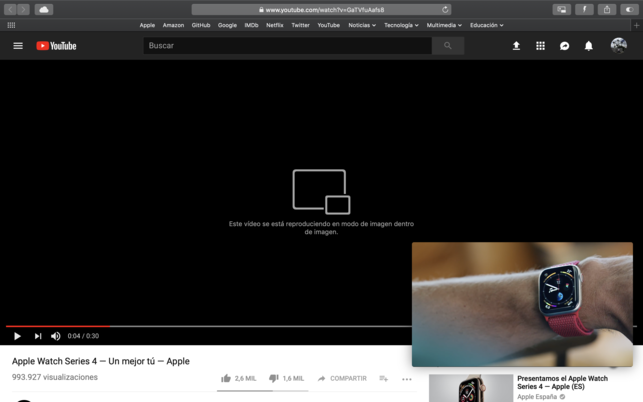
Task: Open the three-dot more actions menu
Action: [x=407, y=379]
